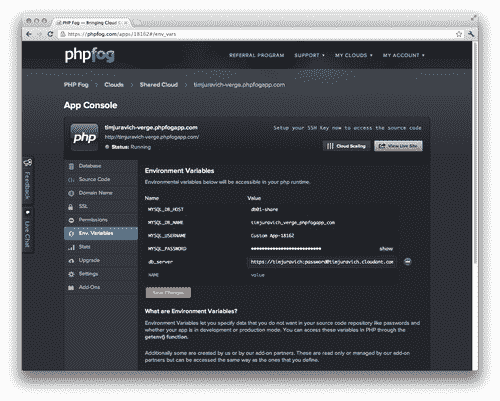Click the browser forward arrow
Image resolution: width=500 pixels, height=401 pixels.
coord(39,34)
